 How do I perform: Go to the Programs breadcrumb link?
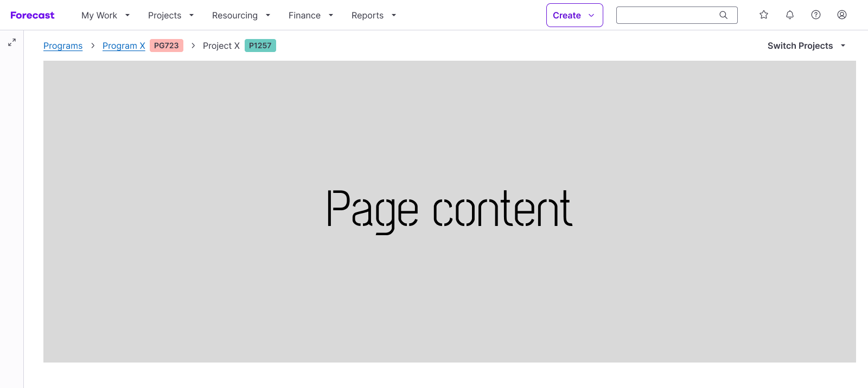(x=63, y=46)
